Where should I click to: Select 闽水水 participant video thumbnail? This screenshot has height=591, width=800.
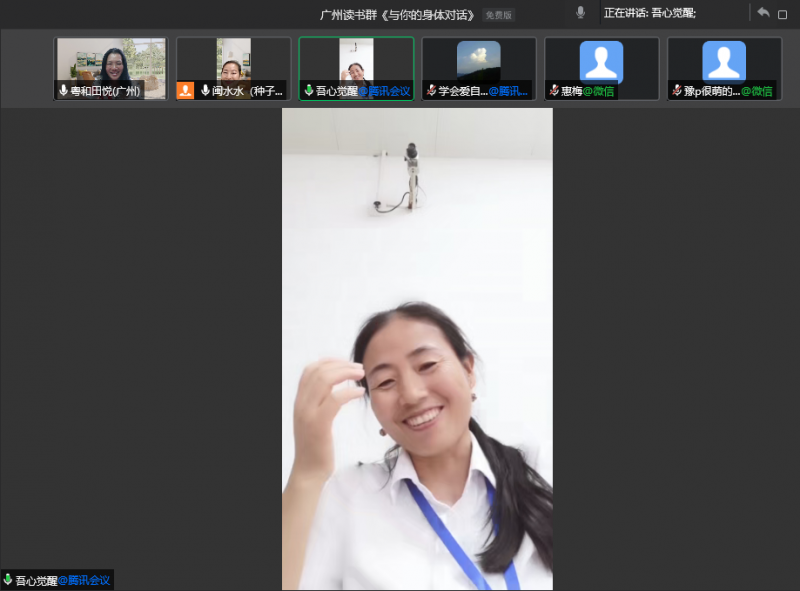(234, 60)
